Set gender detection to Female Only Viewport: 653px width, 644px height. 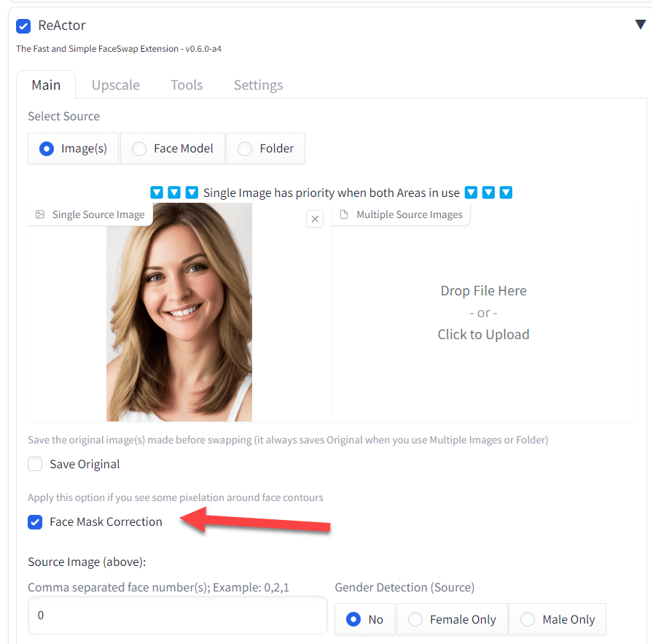452,619
